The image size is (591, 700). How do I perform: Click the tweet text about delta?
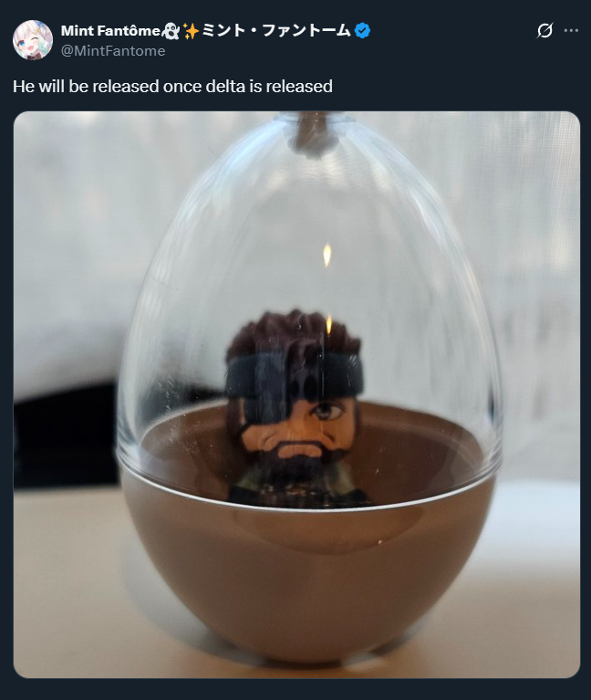coord(172,87)
